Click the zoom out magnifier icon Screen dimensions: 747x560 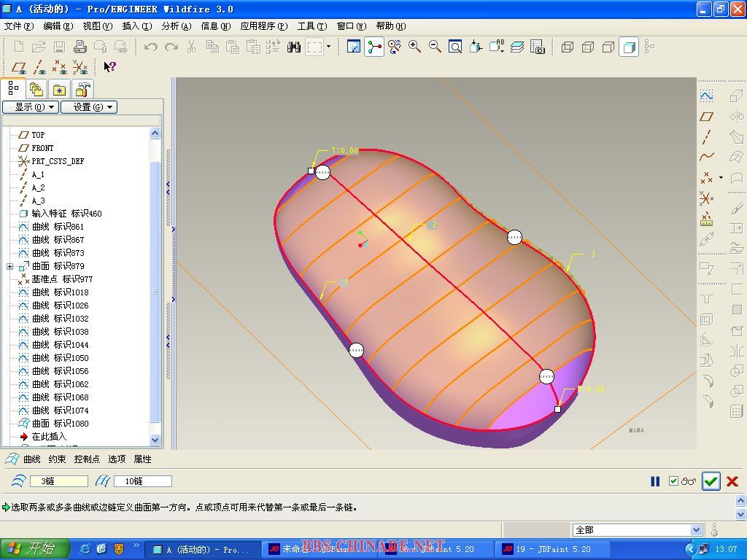pyautogui.click(x=436, y=47)
